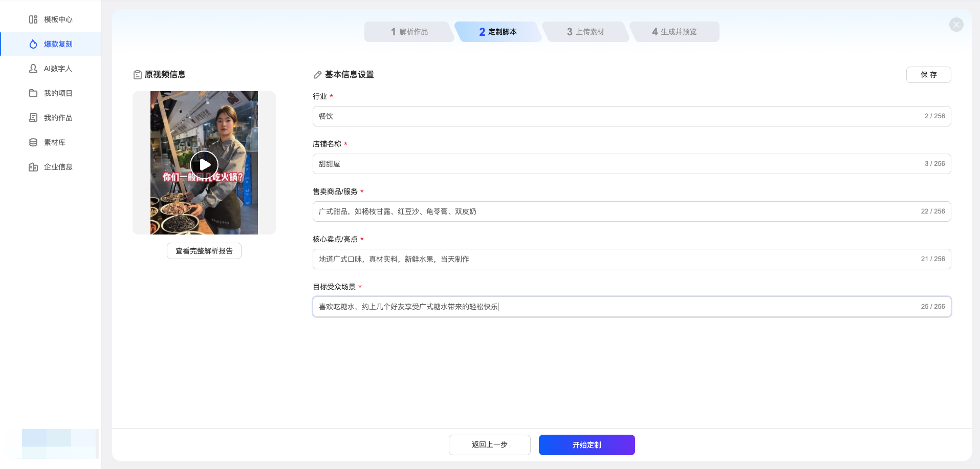
Task: Edit the 核心卖点/亮点 field
Action: tap(614, 259)
